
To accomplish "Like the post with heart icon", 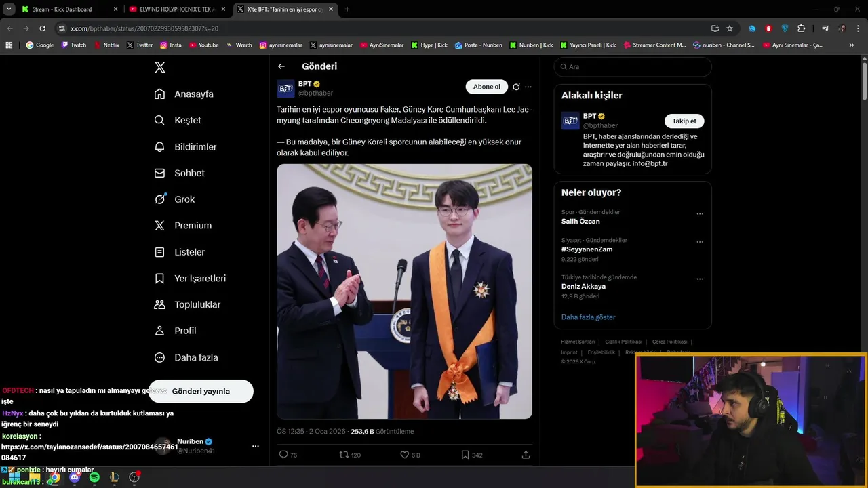I will (404, 455).
